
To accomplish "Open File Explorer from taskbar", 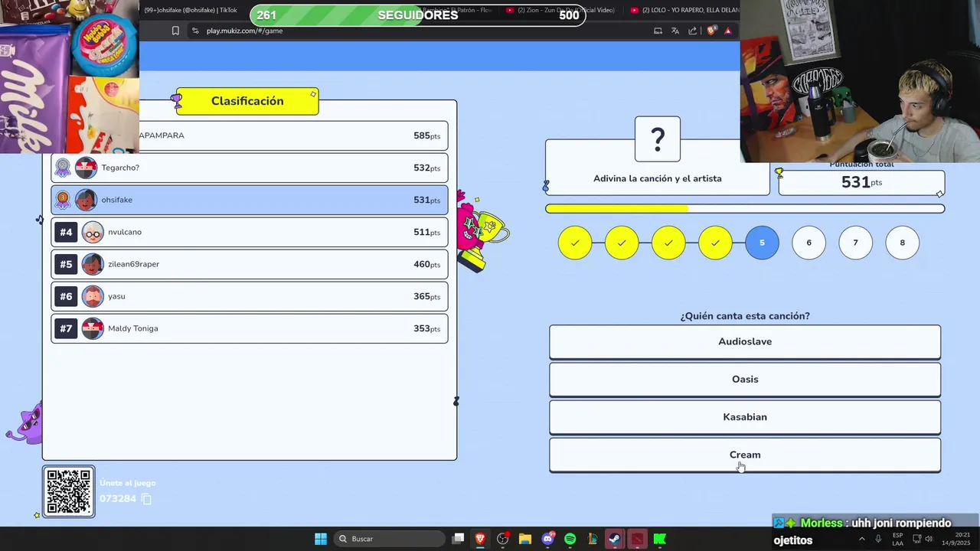I will pyautogui.click(x=525, y=539).
